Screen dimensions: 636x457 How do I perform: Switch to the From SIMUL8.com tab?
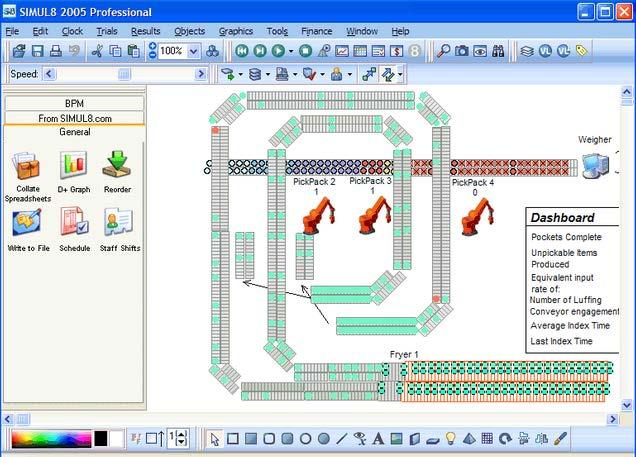tap(74, 118)
